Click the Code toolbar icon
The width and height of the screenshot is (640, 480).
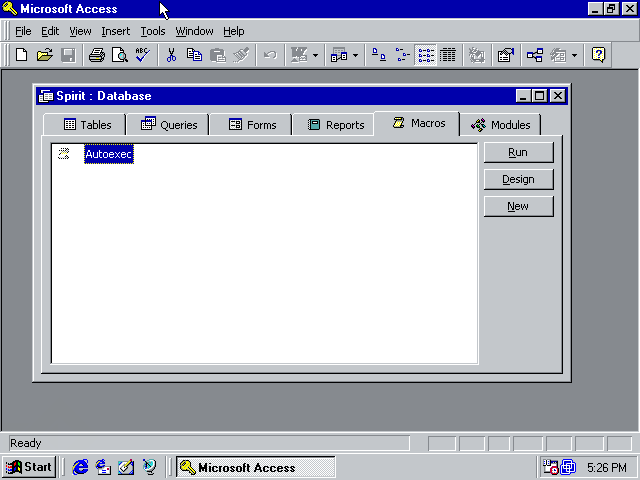pos(477,55)
